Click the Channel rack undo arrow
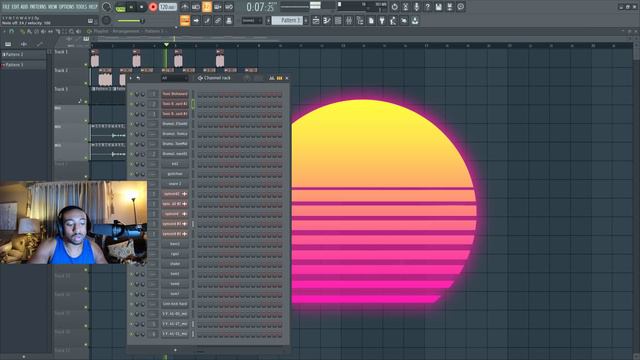 138,78
